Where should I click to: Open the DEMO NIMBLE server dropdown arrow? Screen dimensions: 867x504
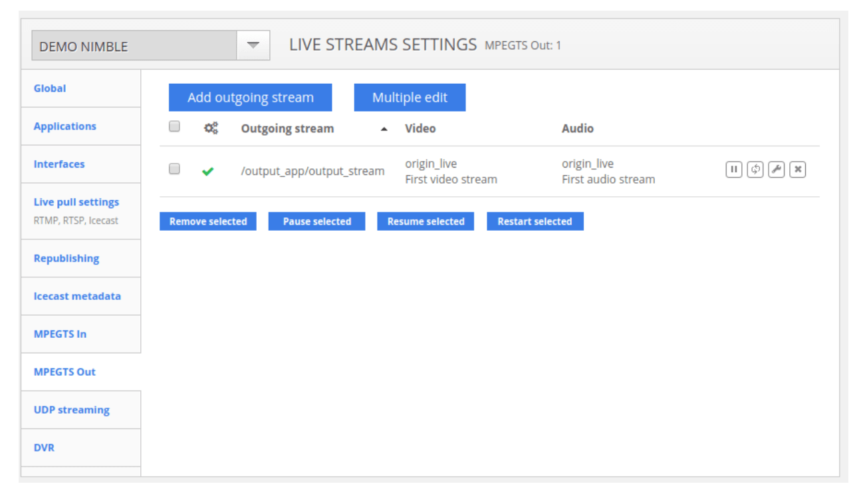coord(253,46)
